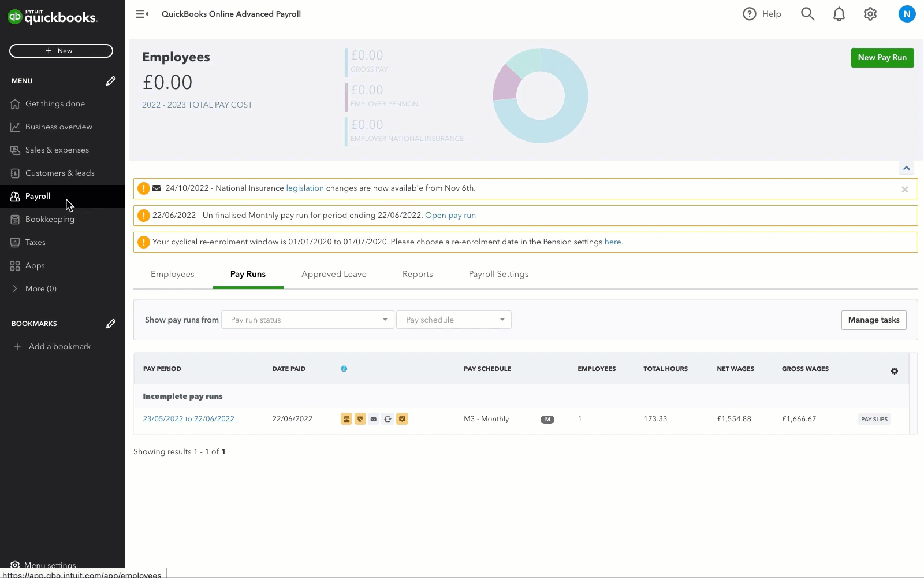
Task: Edit BOOKMARKS with pencil icon
Action: (x=110, y=324)
